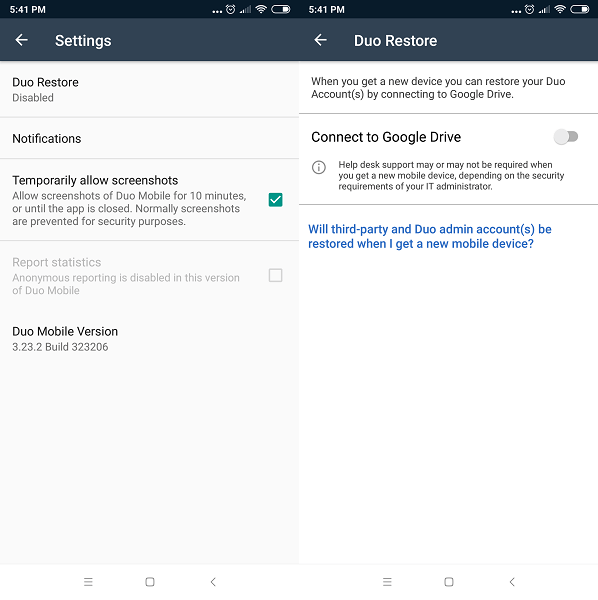Tap the 'Connect to Google Drive' label

[386, 137]
